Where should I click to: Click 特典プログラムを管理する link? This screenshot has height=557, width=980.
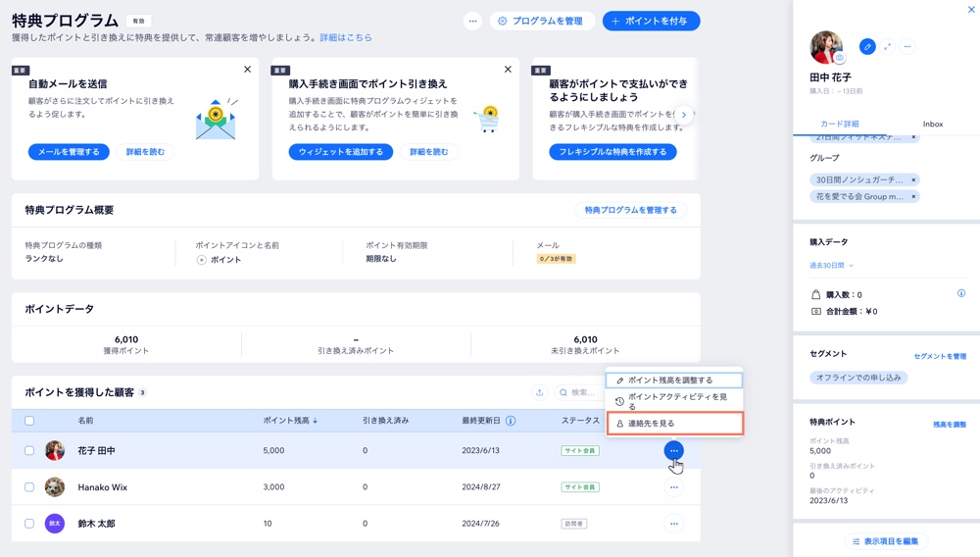630,210
